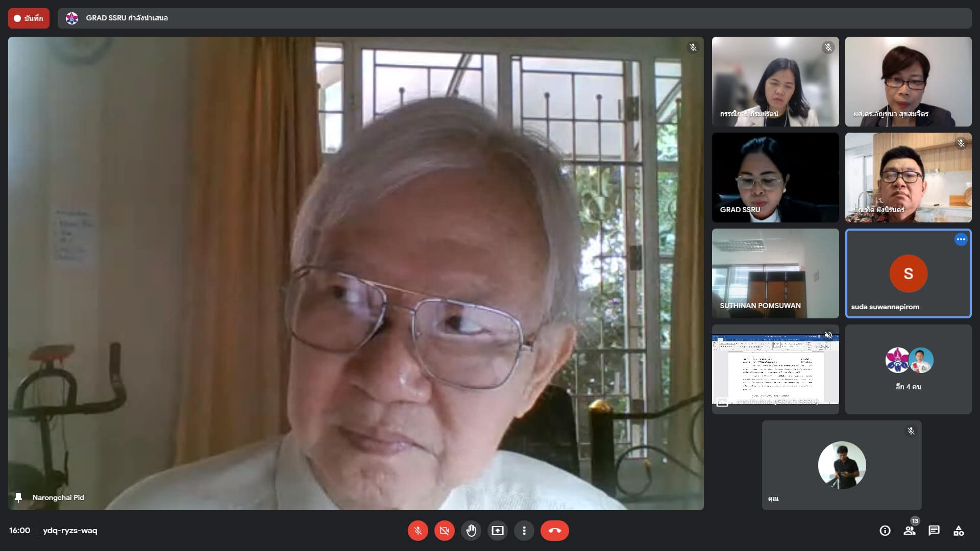Click the GRAD SSRU presenter avatar icon
Image resolution: width=980 pixels, height=551 pixels.
(72, 18)
